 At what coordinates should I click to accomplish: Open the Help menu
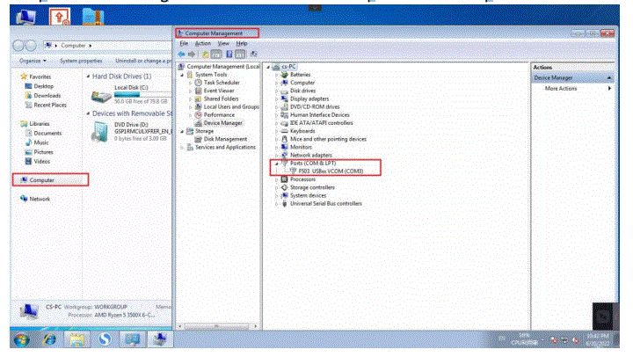point(242,43)
